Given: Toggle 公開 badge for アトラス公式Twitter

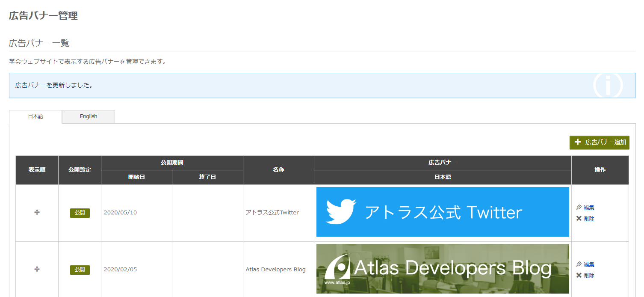Looking at the screenshot, I should (80, 213).
